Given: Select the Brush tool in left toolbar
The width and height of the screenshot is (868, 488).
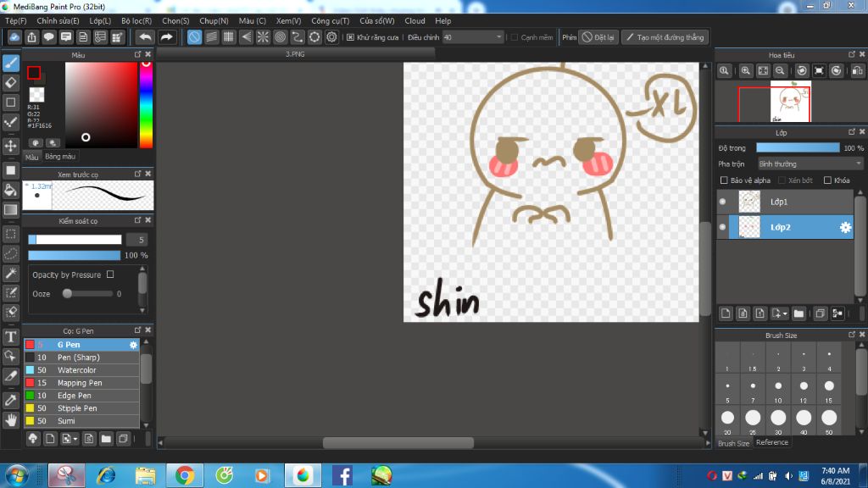Looking at the screenshot, I should 11,63.
